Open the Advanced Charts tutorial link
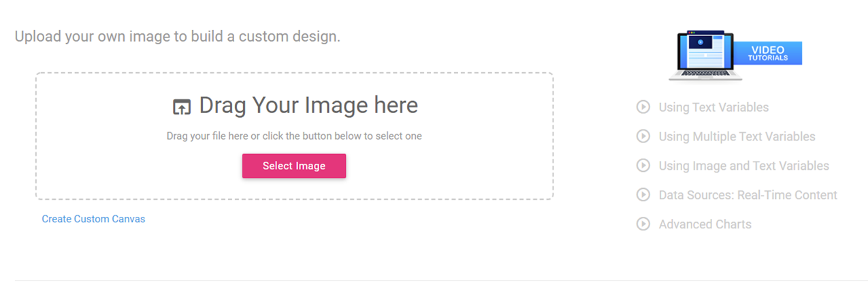Screen dimensions: 868x302 click(x=705, y=224)
